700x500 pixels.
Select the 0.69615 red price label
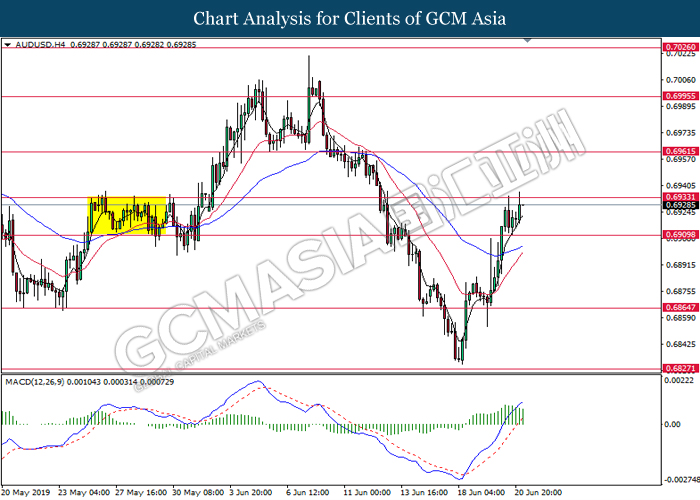tap(680, 151)
